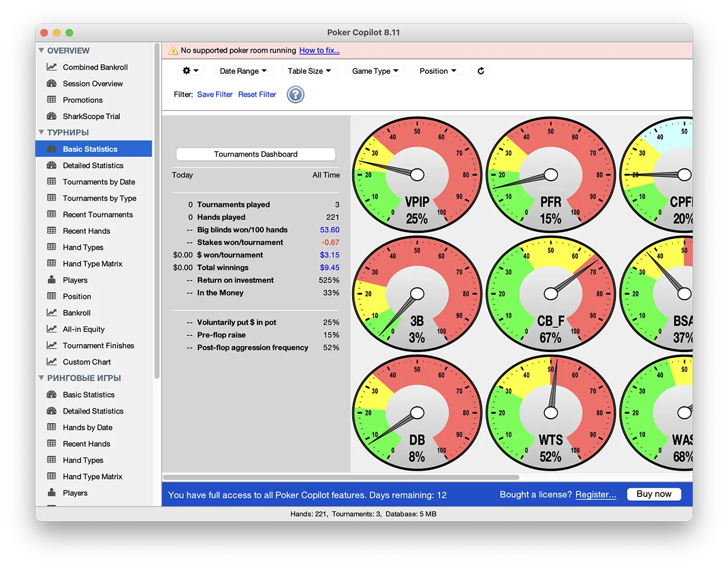Open the Table Size dropdown
Screen dimensions: 728x568
pos(309,71)
